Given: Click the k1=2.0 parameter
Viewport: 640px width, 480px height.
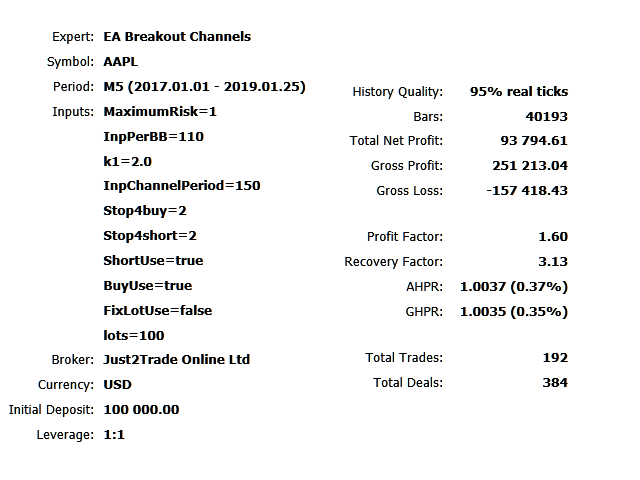Looking at the screenshot, I should point(127,161).
